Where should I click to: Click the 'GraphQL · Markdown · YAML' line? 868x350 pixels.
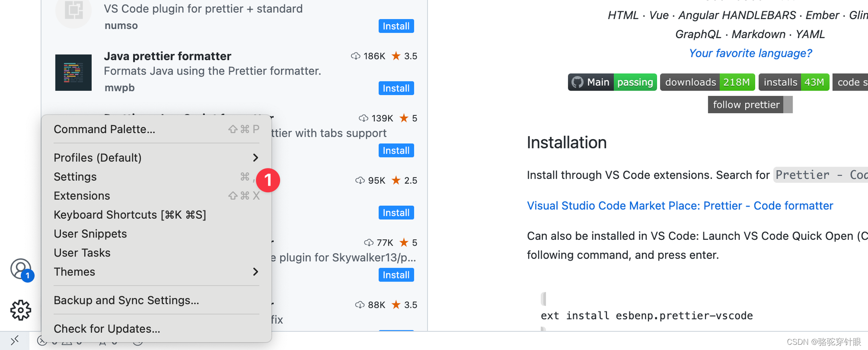[x=750, y=34]
